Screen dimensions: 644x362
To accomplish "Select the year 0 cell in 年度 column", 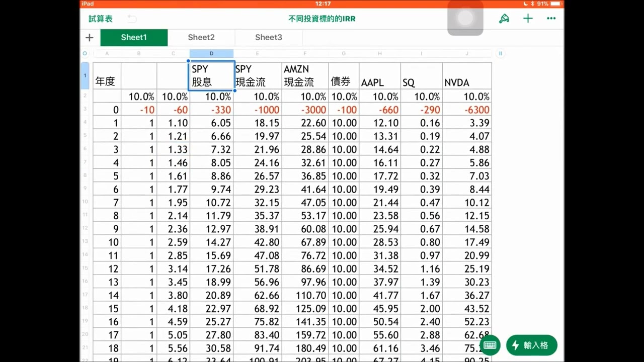I will pos(107,110).
